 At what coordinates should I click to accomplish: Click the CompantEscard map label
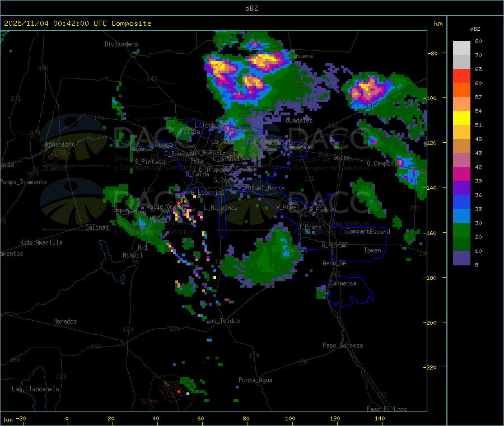368,232
